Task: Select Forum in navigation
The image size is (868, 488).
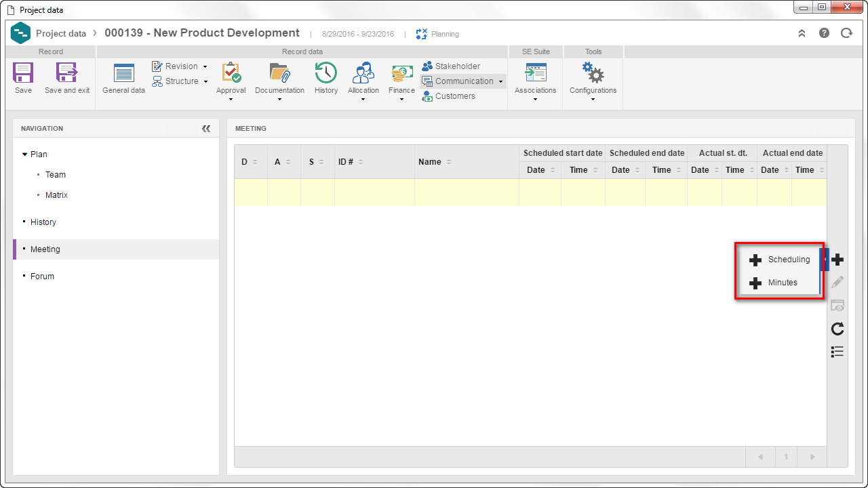Action: click(42, 277)
